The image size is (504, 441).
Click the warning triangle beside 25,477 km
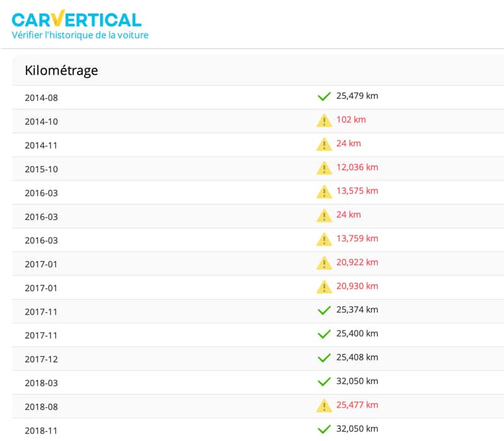click(324, 406)
